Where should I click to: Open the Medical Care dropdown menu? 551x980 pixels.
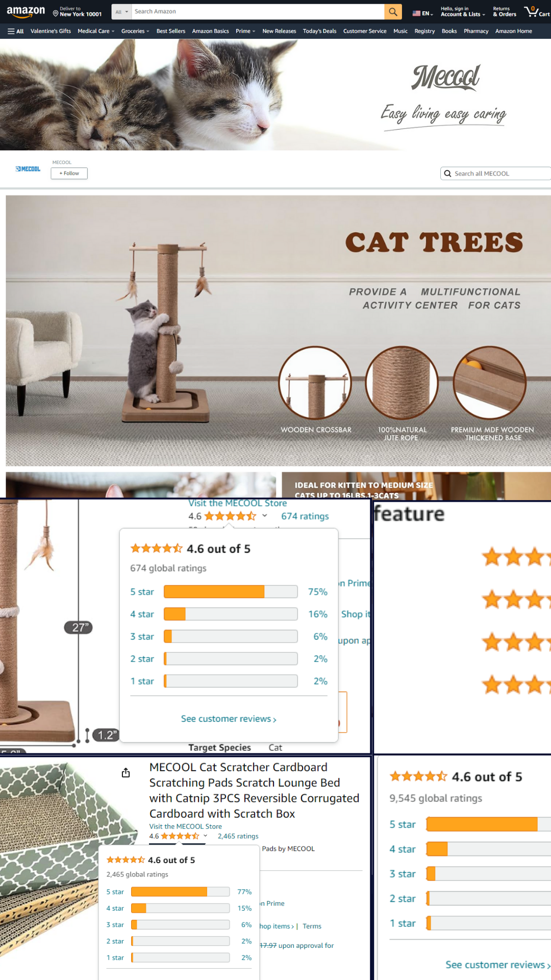coord(96,31)
